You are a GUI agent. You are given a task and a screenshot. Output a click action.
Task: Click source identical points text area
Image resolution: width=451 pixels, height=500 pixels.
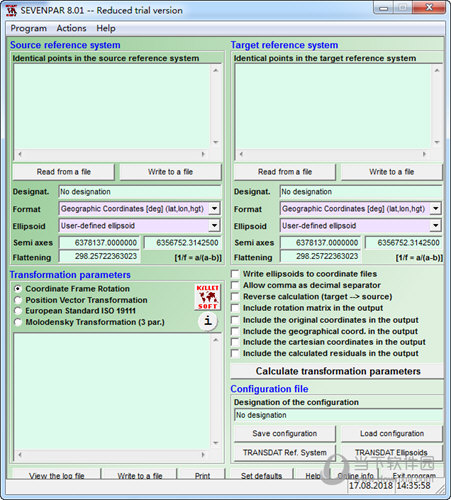pyautogui.click(x=112, y=106)
